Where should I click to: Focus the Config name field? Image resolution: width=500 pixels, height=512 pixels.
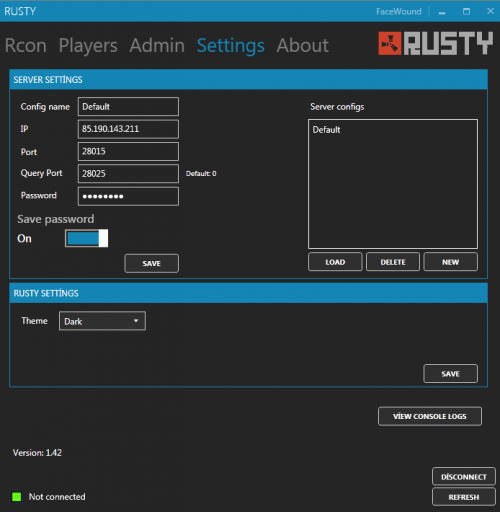[x=128, y=107]
